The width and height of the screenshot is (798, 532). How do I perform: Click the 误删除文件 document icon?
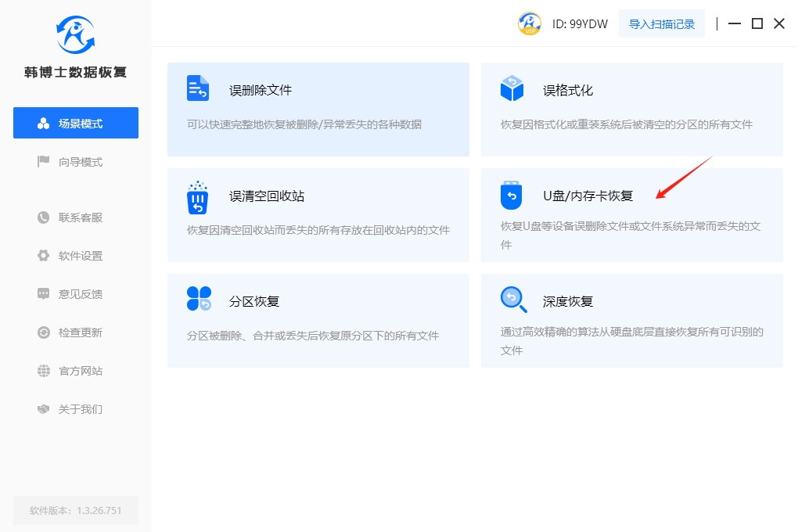coord(198,89)
